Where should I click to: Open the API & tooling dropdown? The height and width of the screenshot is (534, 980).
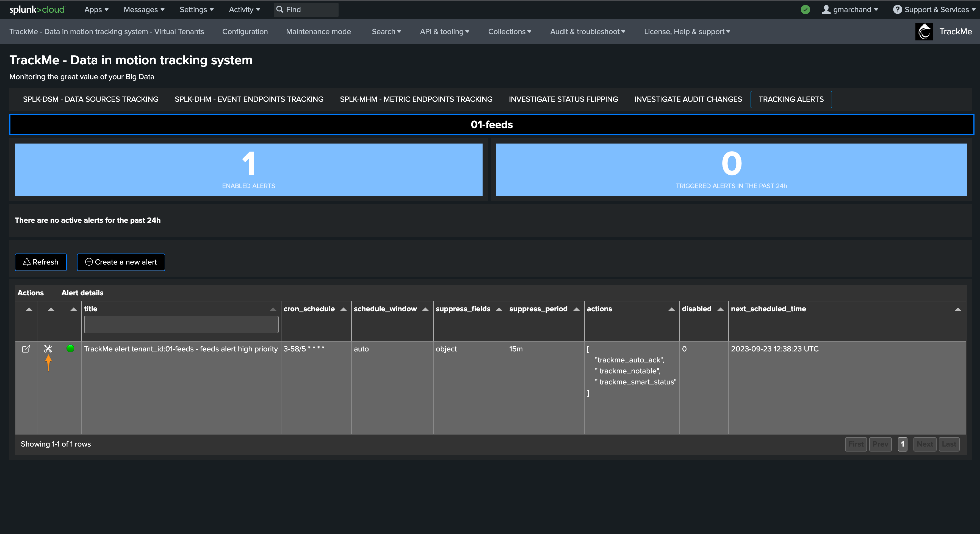444,32
